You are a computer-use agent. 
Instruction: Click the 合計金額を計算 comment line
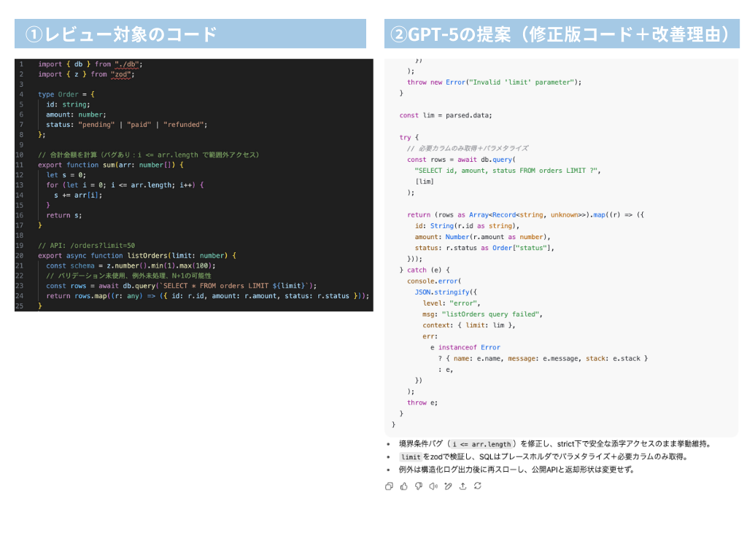[149, 155]
